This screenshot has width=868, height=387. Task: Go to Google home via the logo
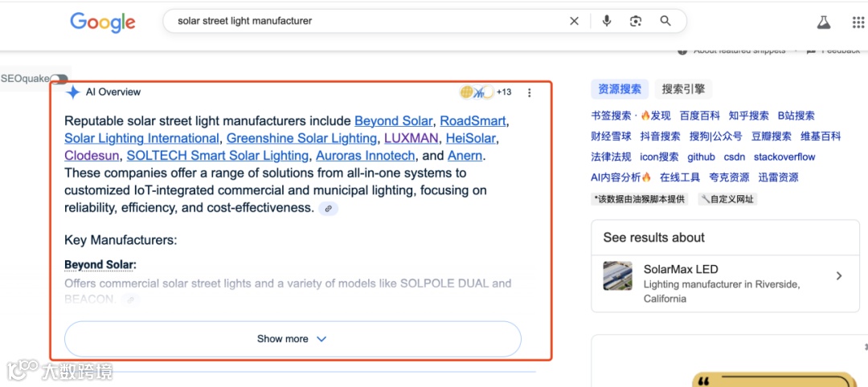102,22
